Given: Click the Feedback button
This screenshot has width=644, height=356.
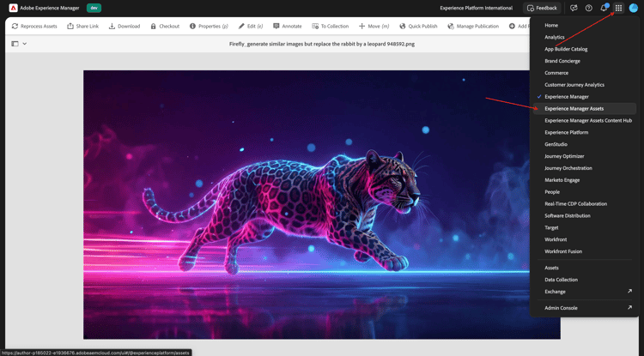Looking at the screenshot, I should (542, 8).
